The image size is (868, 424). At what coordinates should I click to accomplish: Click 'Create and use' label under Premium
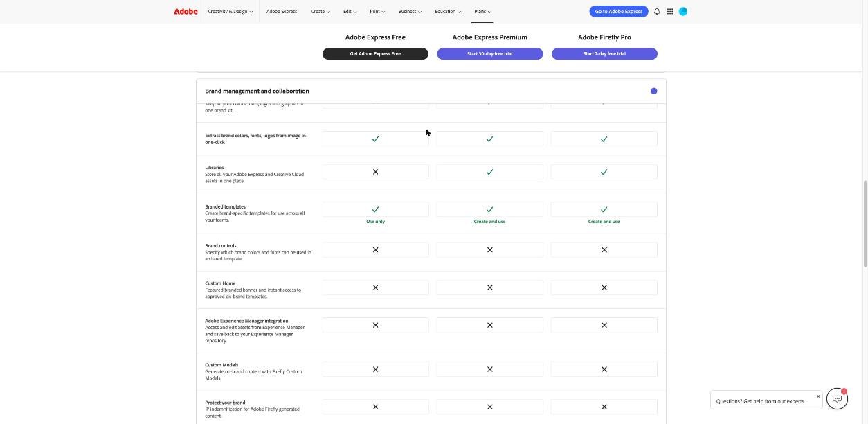pos(489,222)
